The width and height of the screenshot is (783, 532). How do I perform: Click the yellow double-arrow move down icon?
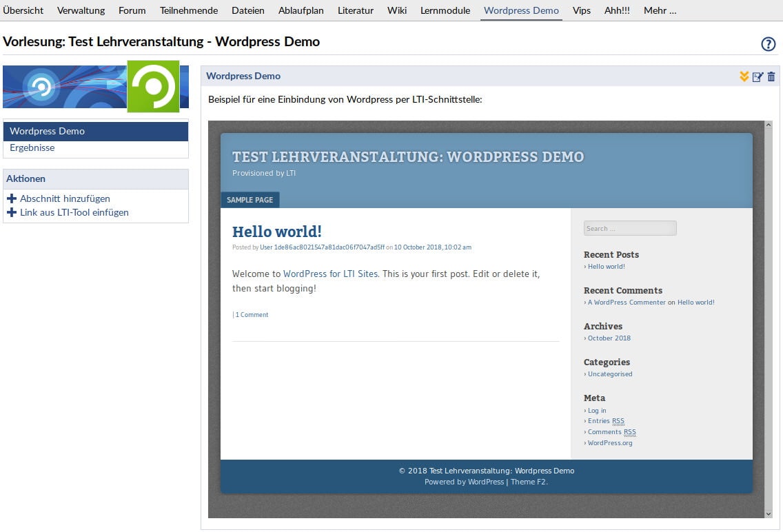pos(744,76)
